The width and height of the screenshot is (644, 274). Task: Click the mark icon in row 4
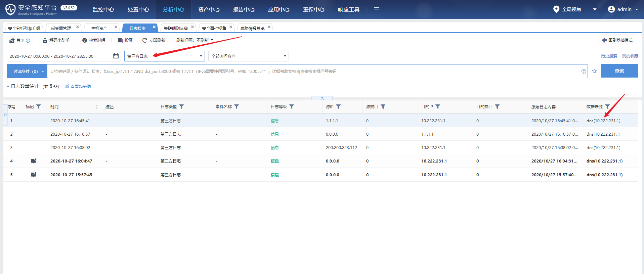point(34,161)
